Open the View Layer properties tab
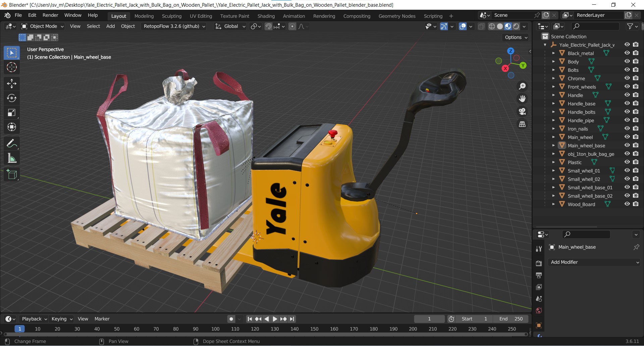 [x=539, y=287]
